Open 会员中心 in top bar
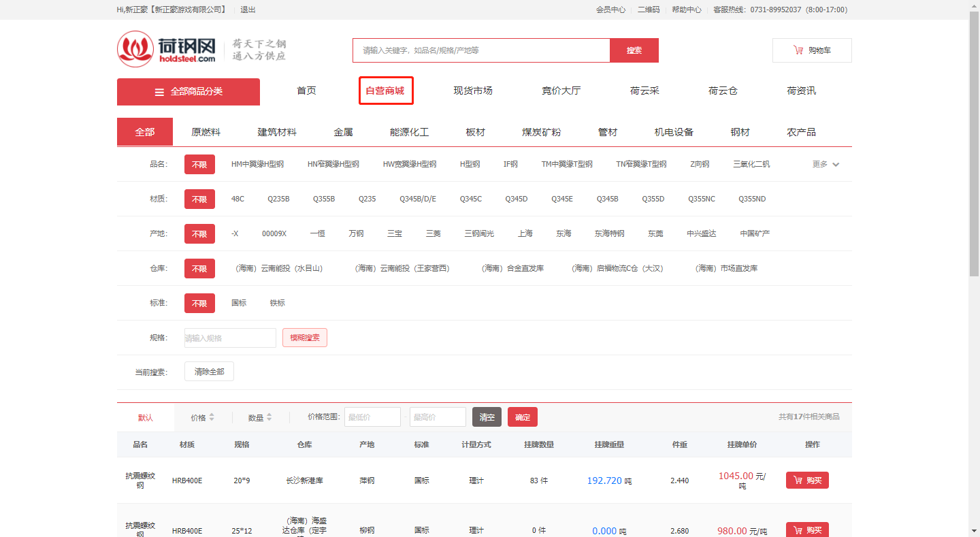The width and height of the screenshot is (980, 537). click(610, 10)
